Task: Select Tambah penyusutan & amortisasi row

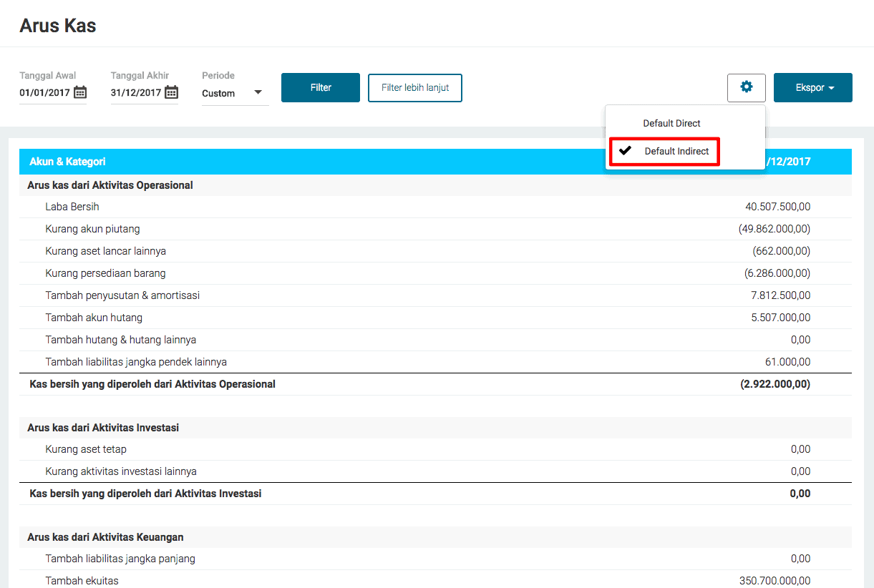Action: coord(435,295)
